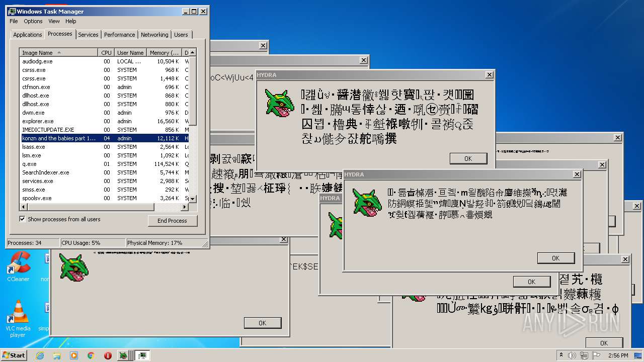
Task: Select the IMEDICTUPDATE.EXE process row
Action: click(104, 130)
